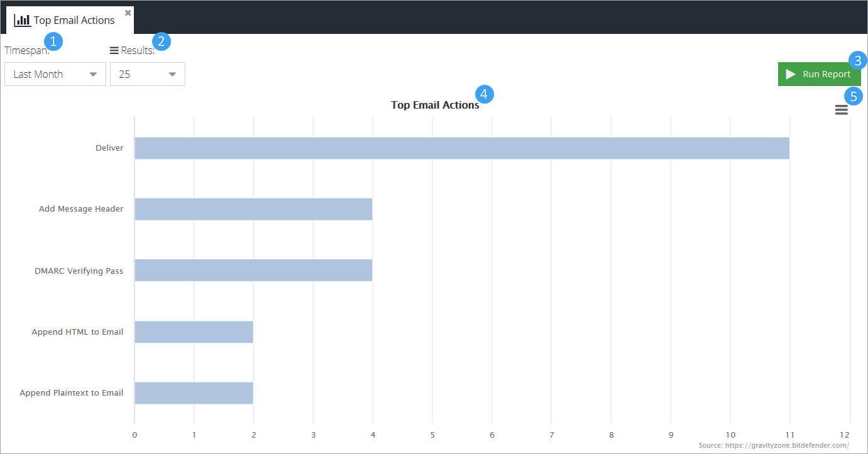Click the Append HTML to Email bar
868x454 pixels.
[x=194, y=332]
